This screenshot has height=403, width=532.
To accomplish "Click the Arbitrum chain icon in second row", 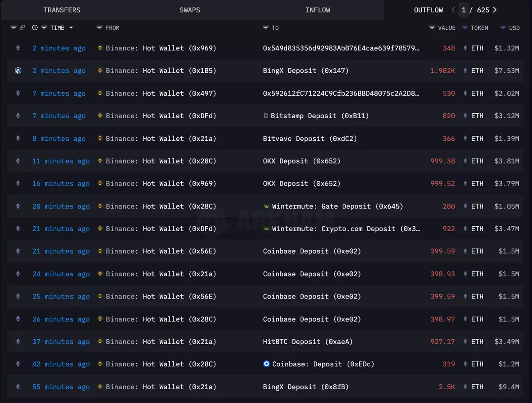I will 18,70.
